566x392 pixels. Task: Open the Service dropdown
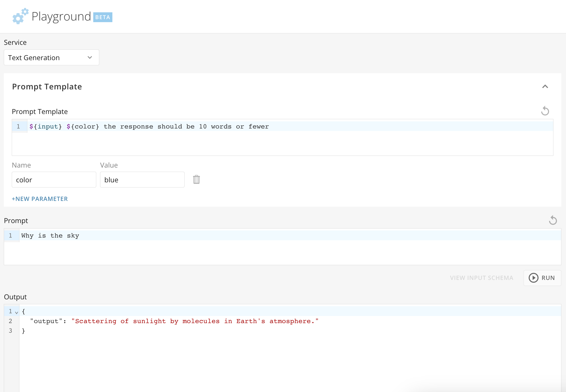coord(90,57)
